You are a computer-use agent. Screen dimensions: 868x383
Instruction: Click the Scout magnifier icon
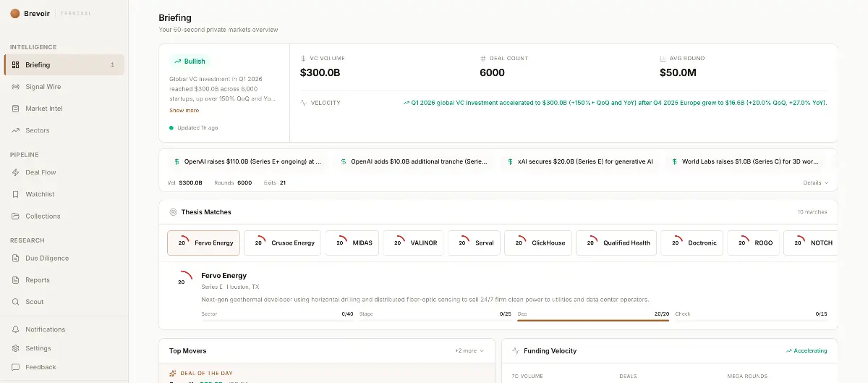pyautogui.click(x=16, y=301)
